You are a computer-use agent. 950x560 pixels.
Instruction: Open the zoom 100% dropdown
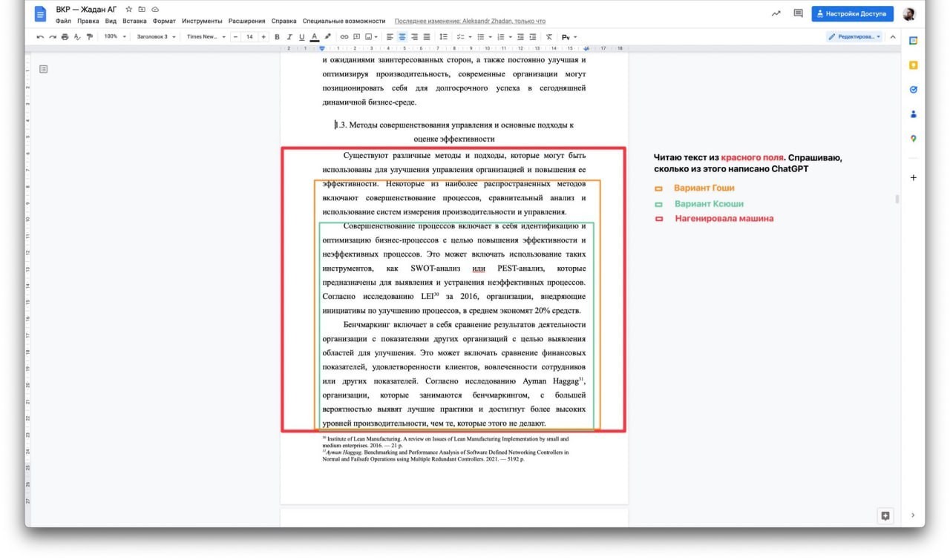coord(114,37)
